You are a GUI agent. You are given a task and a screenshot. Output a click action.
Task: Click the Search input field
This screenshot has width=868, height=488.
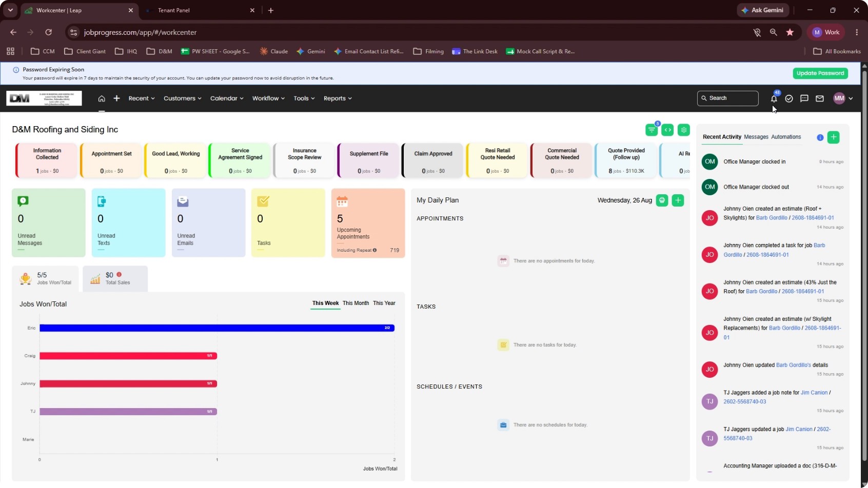coord(727,98)
